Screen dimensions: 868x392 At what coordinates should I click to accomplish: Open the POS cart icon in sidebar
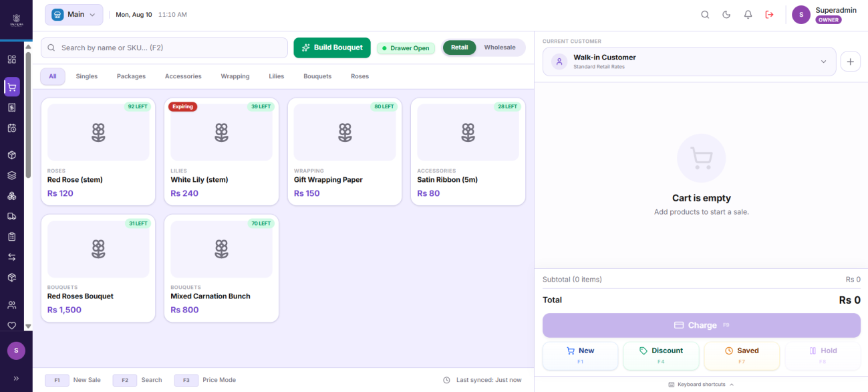tap(11, 86)
